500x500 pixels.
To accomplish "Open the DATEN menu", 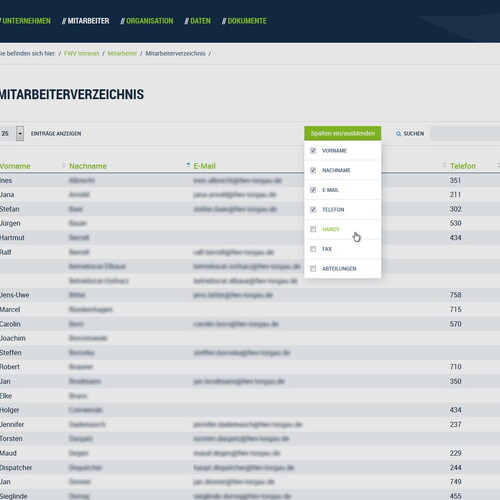I will pos(198,21).
